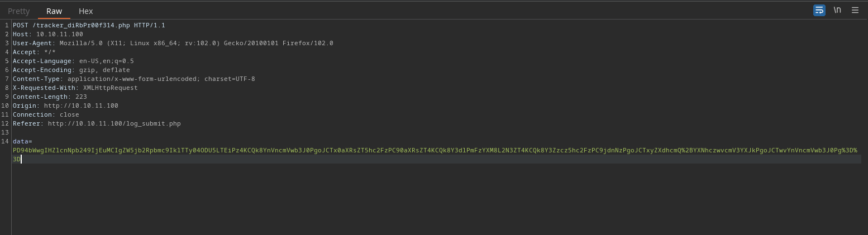
Task: Click the data= parameter name
Action: (x=22, y=141)
